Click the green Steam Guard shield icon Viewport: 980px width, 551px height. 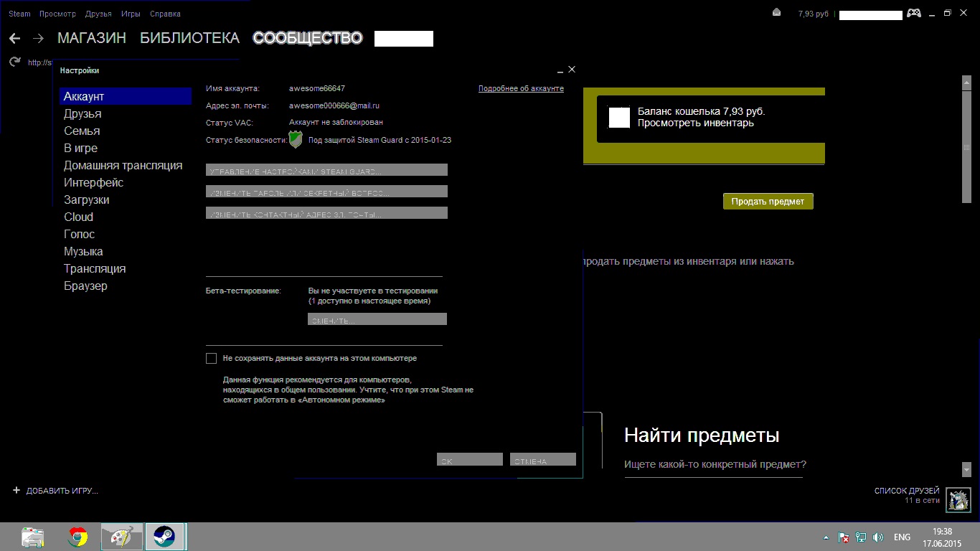tap(296, 139)
